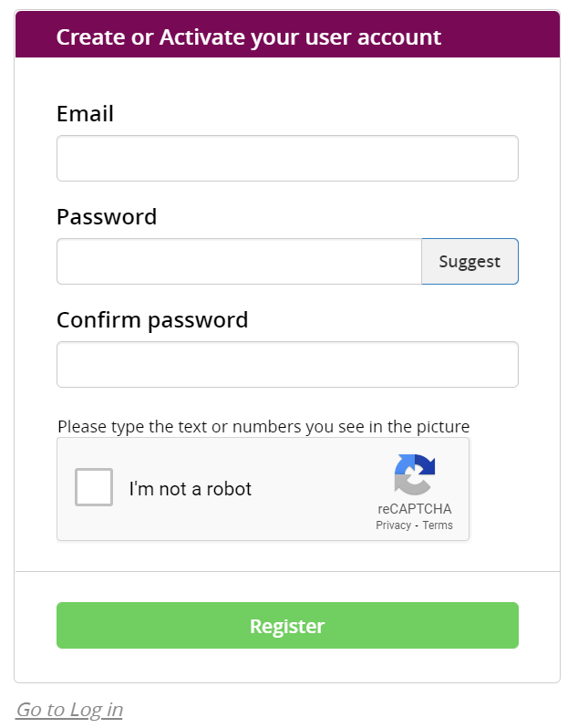Image resolution: width=578 pixels, height=728 pixels.
Task: Open the reCAPTCHA Terms link
Action: [x=438, y=525]
